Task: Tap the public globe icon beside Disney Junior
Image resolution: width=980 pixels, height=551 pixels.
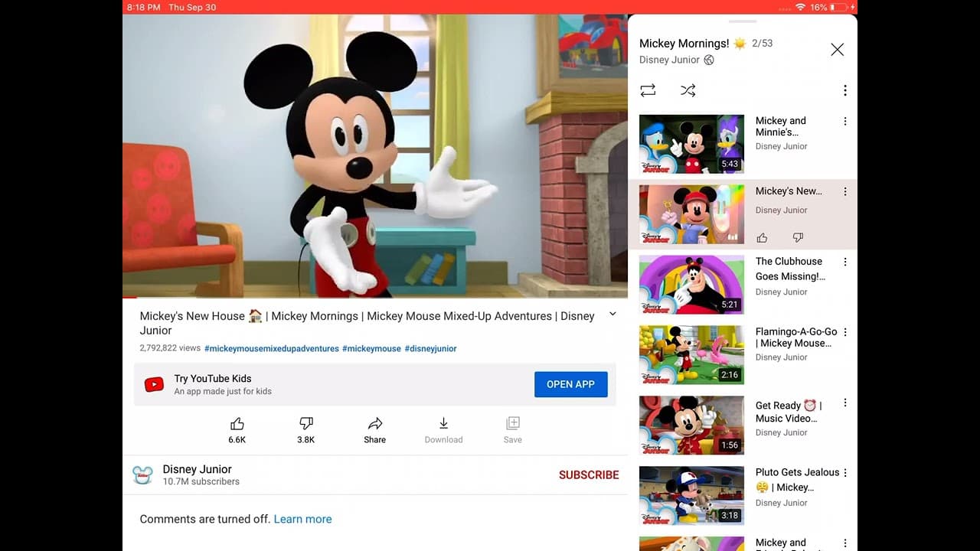Action: [709, 60]
